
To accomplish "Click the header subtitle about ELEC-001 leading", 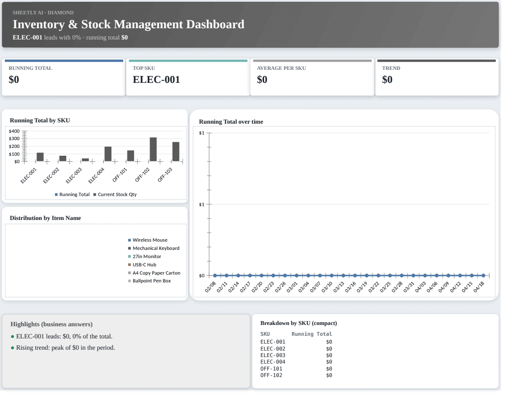I will pyautogui.click(x=70, y=37).
